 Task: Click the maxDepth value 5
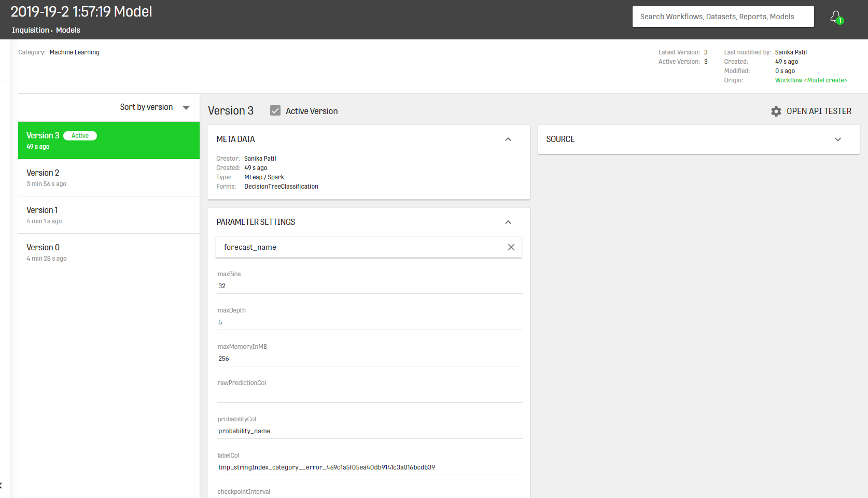pyautogui.click(x=220, y=322)
